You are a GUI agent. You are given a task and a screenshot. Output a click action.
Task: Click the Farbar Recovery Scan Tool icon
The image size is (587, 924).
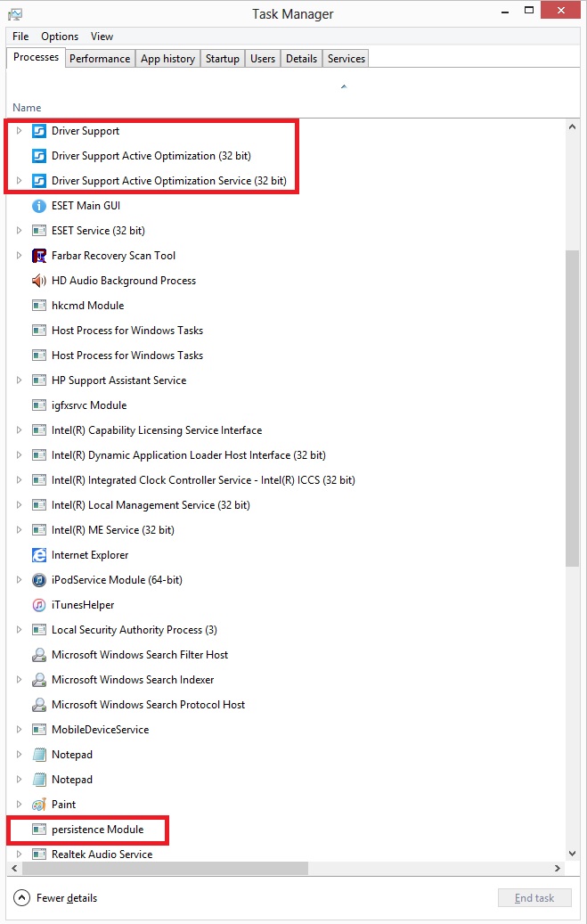pos(39,255)
